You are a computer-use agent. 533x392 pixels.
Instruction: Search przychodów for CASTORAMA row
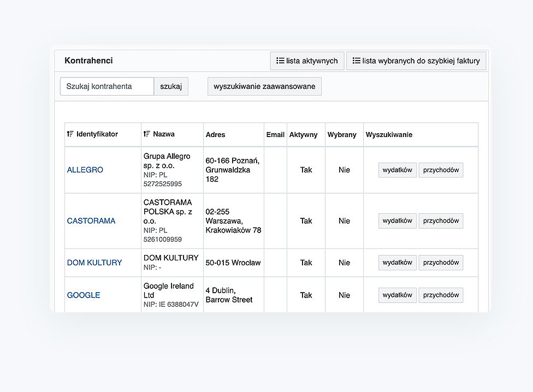pos(441,221)
